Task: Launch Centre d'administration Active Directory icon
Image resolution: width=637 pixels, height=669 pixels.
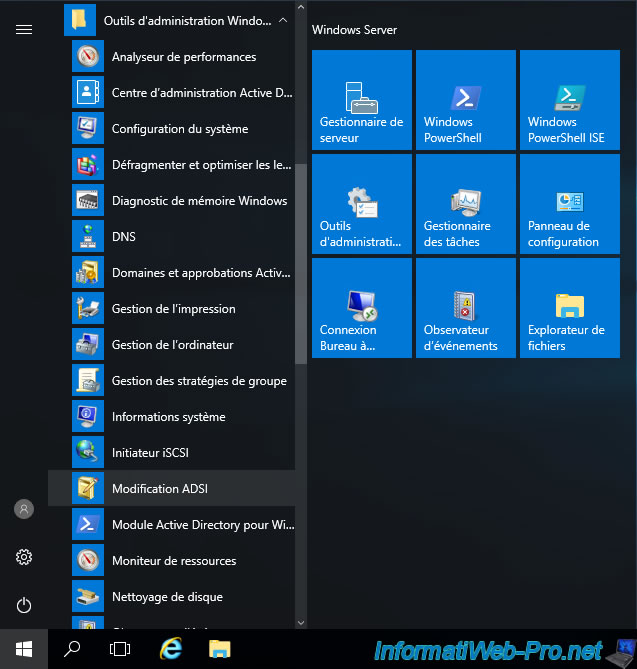Action: (88, 92)
